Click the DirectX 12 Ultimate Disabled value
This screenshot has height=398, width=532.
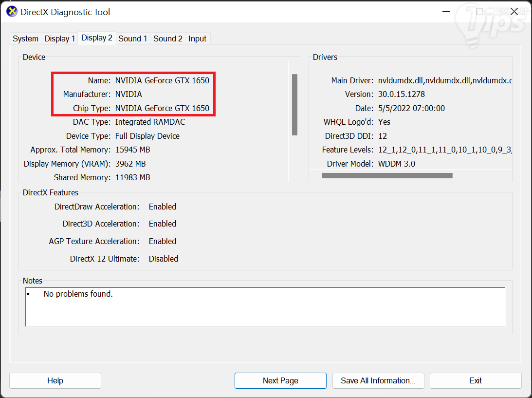coord(163,259)
